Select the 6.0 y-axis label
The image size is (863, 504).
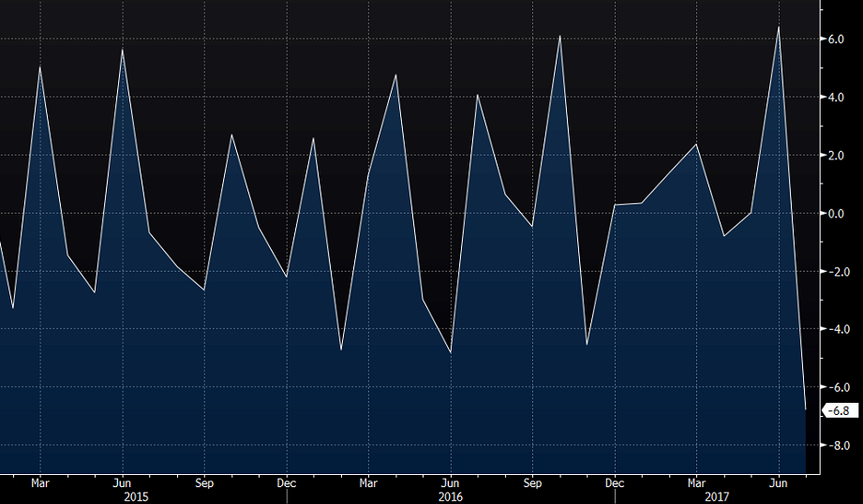[x=836, y=39]
